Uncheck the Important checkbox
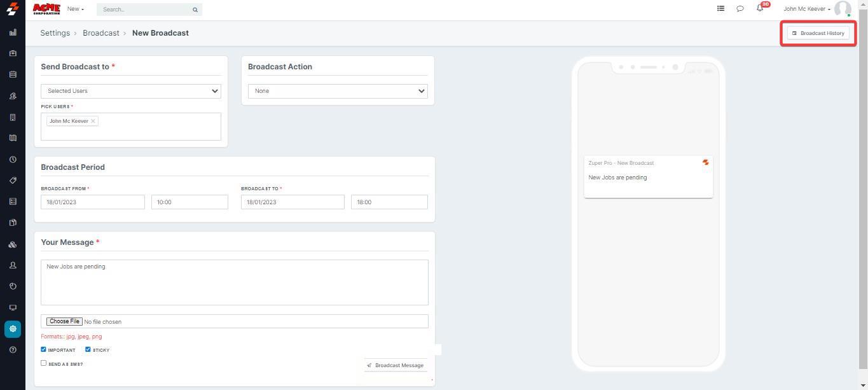This screenshot has width=868, height=390. pos(44,349)
